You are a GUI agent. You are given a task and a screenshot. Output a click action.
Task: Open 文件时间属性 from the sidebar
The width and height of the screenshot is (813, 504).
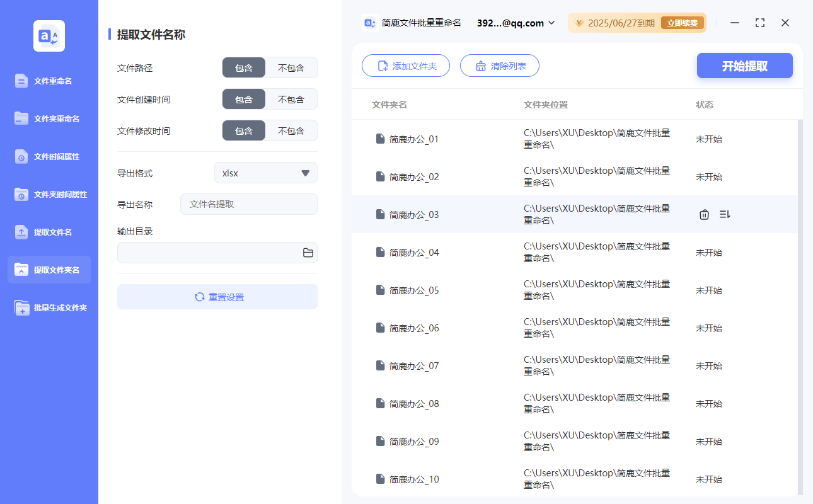pos(49,156)
